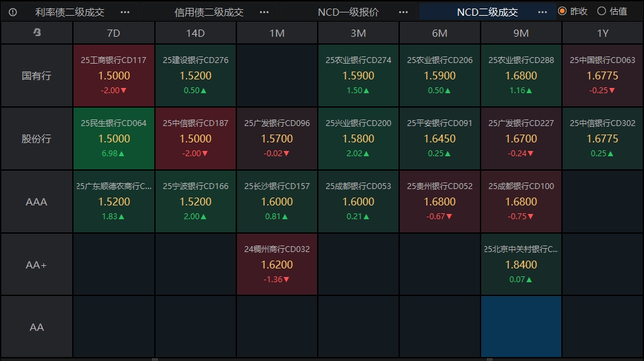Open the 25长沙银行CD157 cell

tap(277, 202)
